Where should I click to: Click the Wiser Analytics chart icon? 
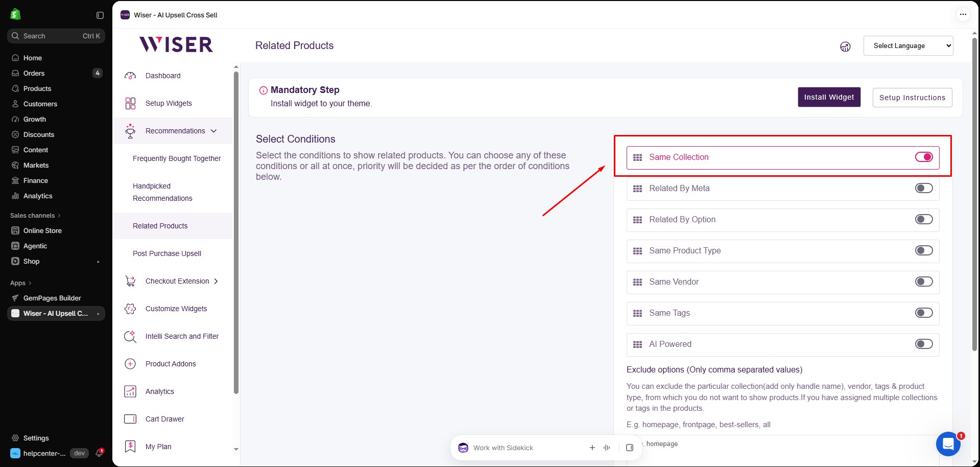click(x=130, y=391)
